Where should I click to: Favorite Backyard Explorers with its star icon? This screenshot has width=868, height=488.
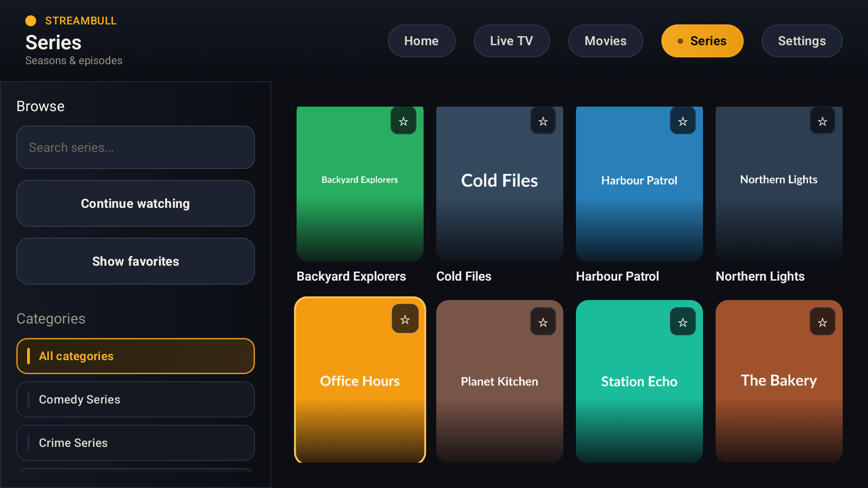(403, 121)
